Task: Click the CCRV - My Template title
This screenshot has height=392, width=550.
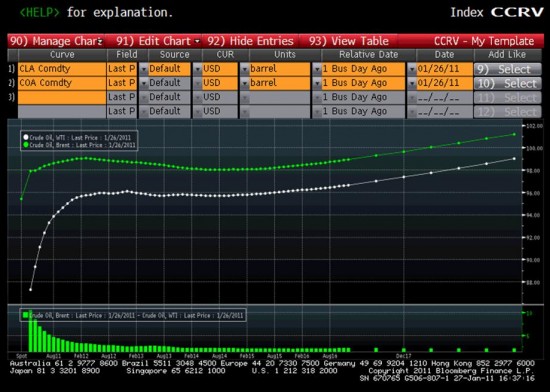Action: click(x=484, y=41)
